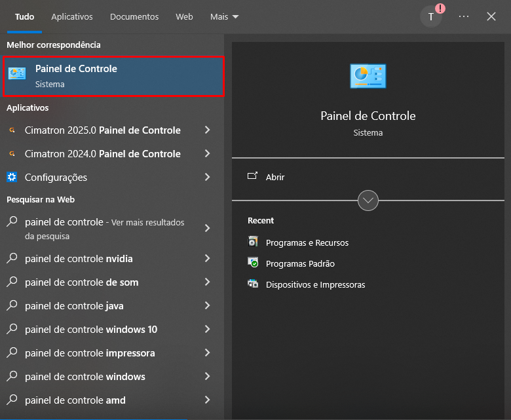The image size is (511, 420).
Task: Open recent item Programas e Recursos
Action: (307, 242)
